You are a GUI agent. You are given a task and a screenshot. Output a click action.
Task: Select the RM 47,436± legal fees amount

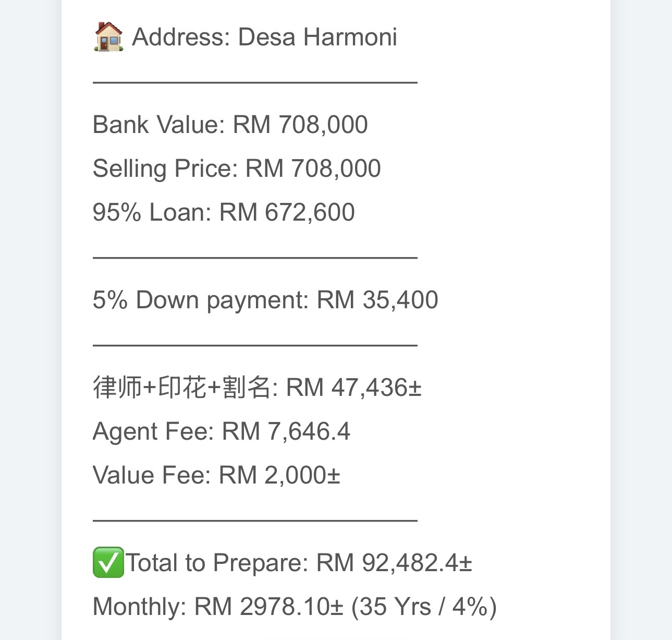tap(354, 388)
